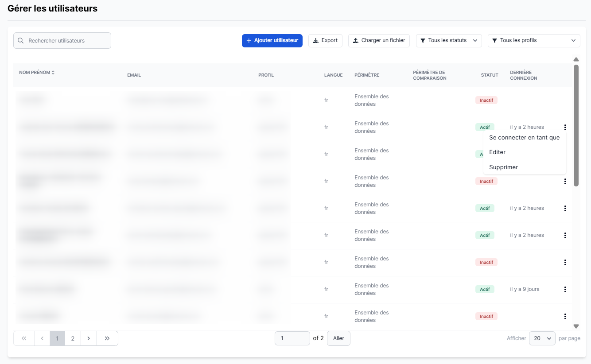Screen dimensions: 591x364
Task: Choose Supprimer from context menu
Action: pos(503,167)
